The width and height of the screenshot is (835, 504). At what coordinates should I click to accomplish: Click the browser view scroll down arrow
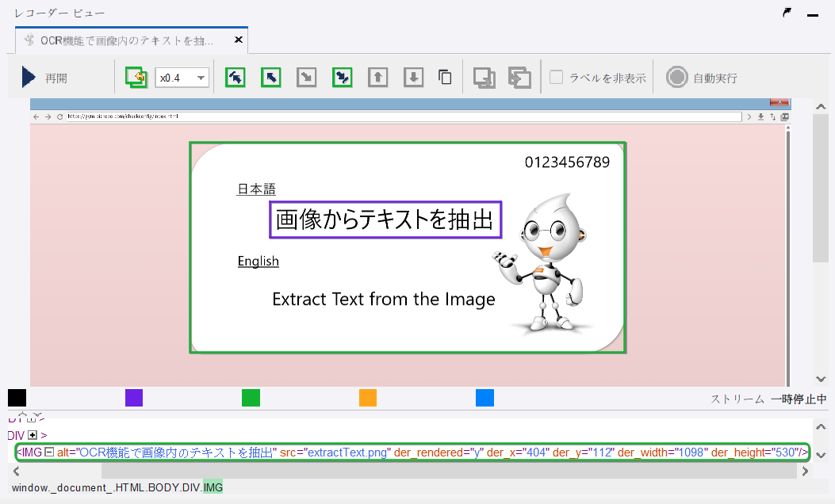[x=821, y=379]
